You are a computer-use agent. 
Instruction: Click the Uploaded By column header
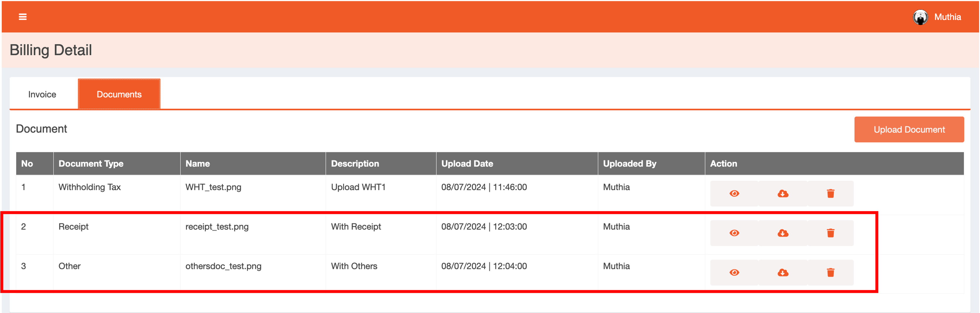point(629,163)
